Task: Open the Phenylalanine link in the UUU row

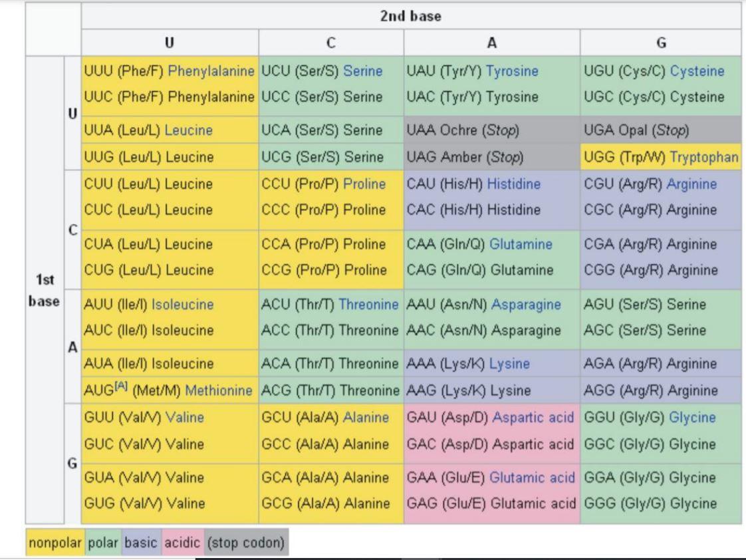Action: coord(211,71)
